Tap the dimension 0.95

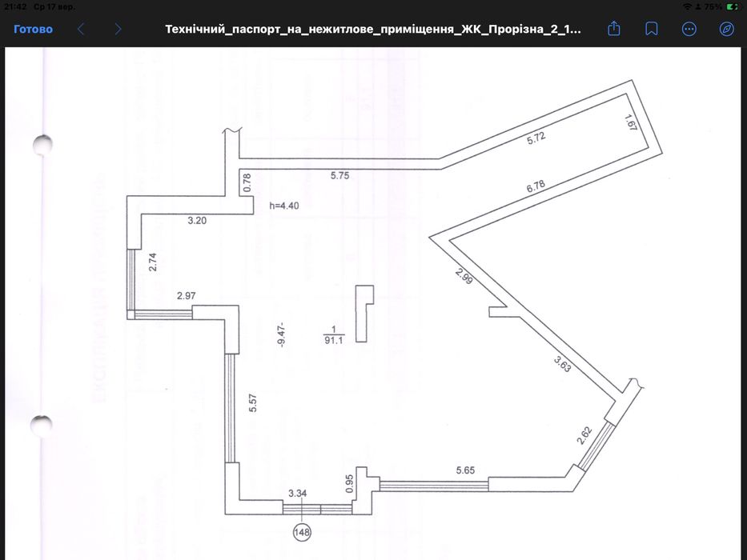pyautogui.click(x=350, y=483)
